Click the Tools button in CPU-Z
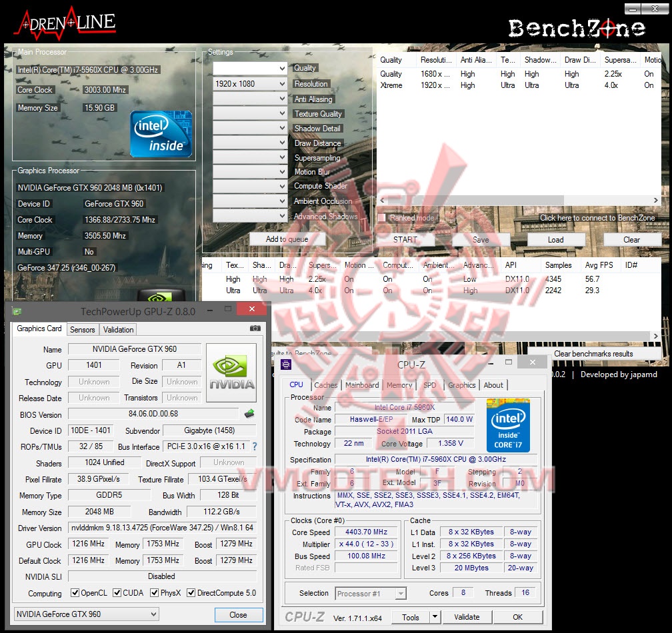The image size is (672, 633). 411,617
